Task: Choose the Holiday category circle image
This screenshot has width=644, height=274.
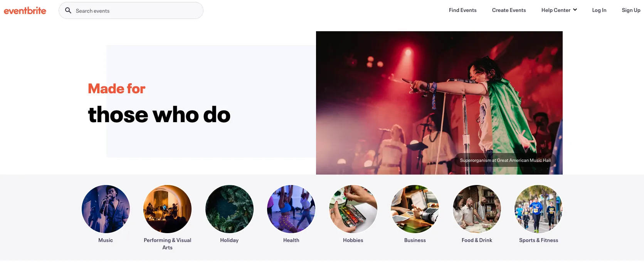Action: 229,209
